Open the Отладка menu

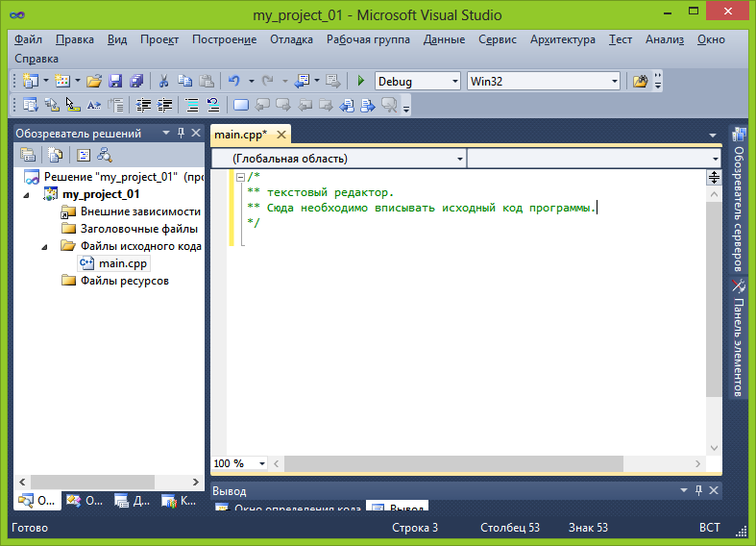coord(291,39)
